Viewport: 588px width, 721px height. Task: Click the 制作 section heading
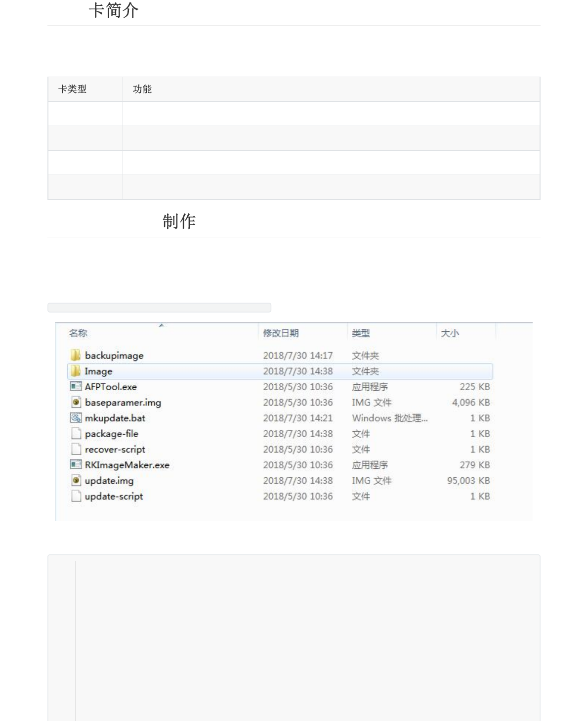[179, 221]
